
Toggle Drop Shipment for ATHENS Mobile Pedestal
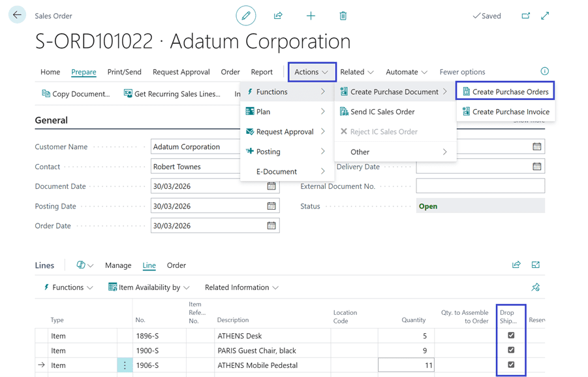[511, 365]
